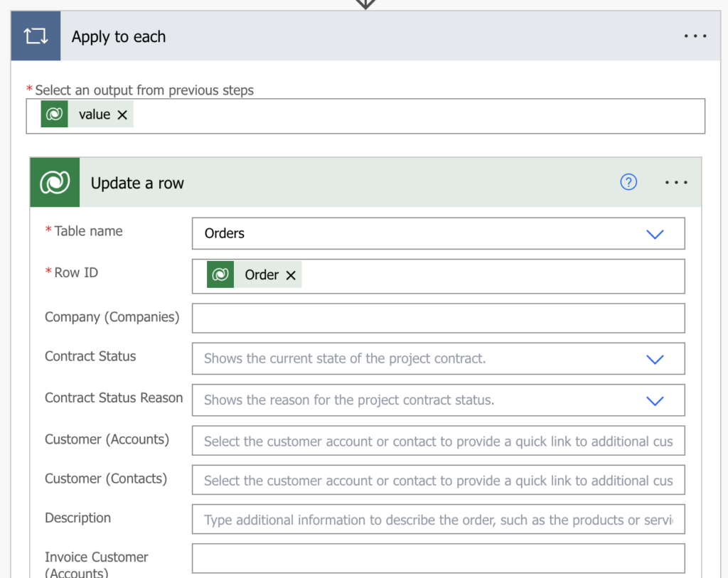
Task: Click the Update a row header title
Action: click(x=137, y=183)
